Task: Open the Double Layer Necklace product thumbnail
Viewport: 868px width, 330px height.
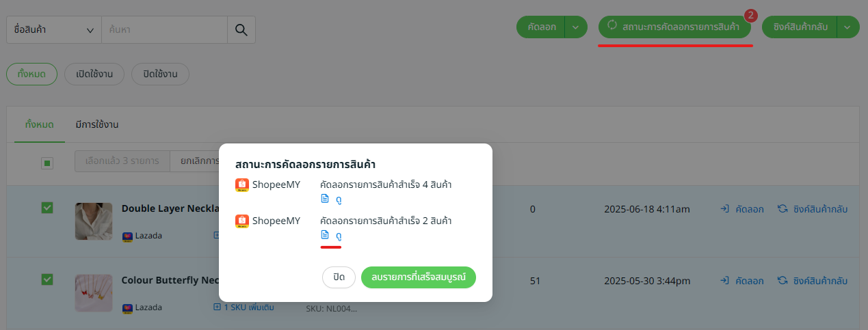Action: [x=94, y=221]
